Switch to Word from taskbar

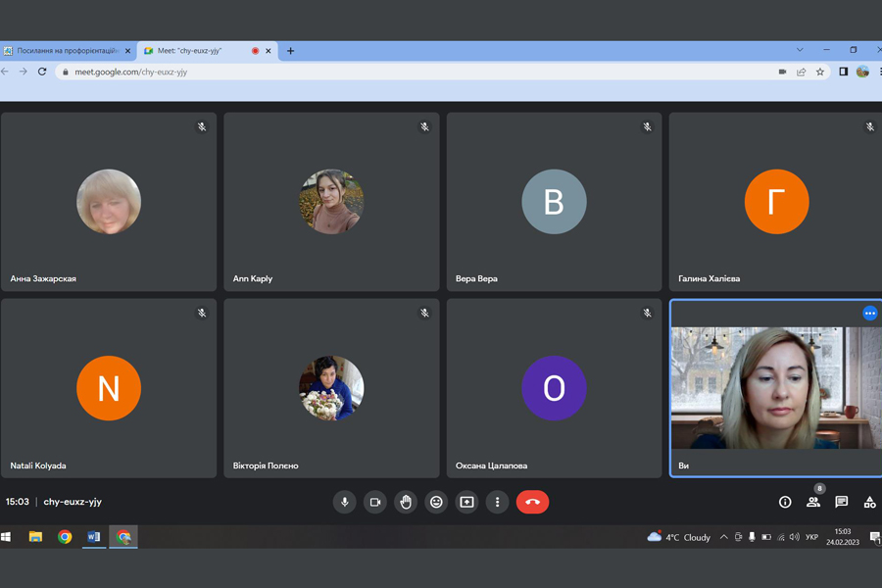94,537
